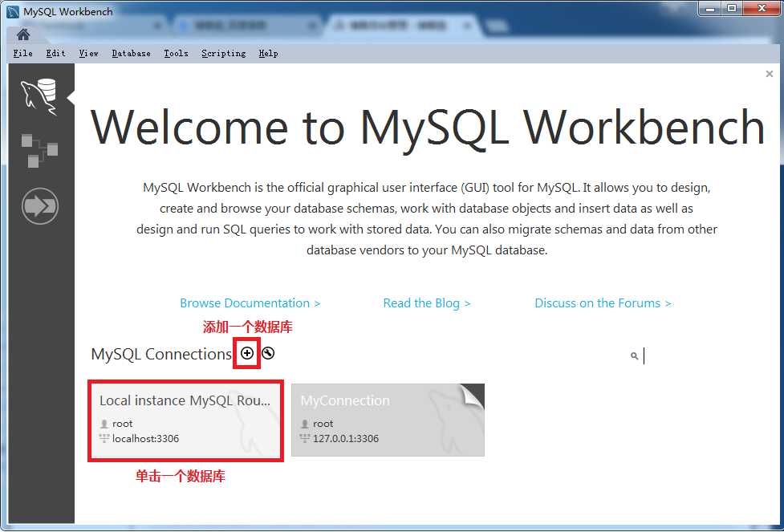Select the MySQL connections dolphin sidebar icon

[x=39, y=96]
